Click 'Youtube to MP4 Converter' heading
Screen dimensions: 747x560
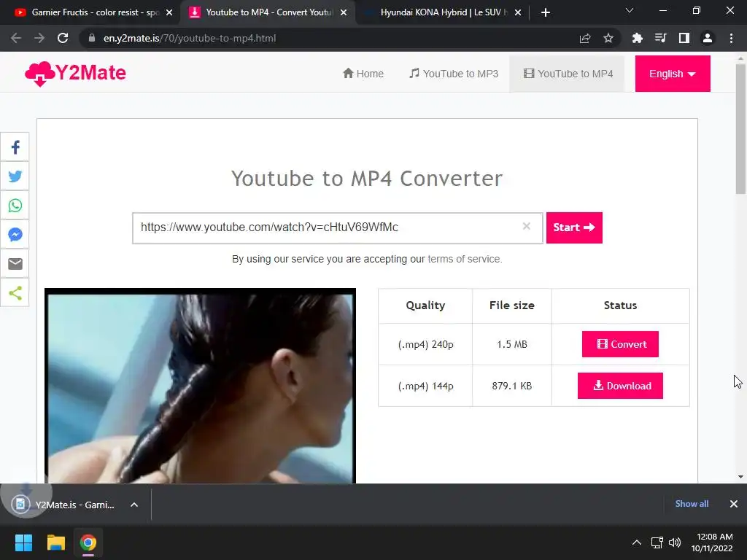(367, 179)
